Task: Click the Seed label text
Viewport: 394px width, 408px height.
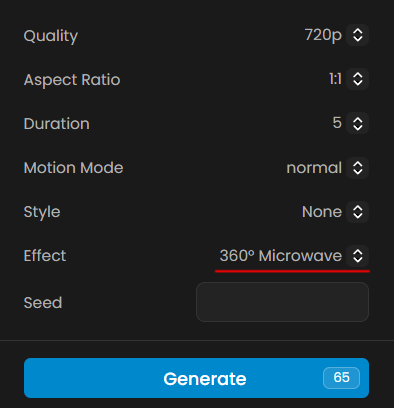Action: point(43,303)
